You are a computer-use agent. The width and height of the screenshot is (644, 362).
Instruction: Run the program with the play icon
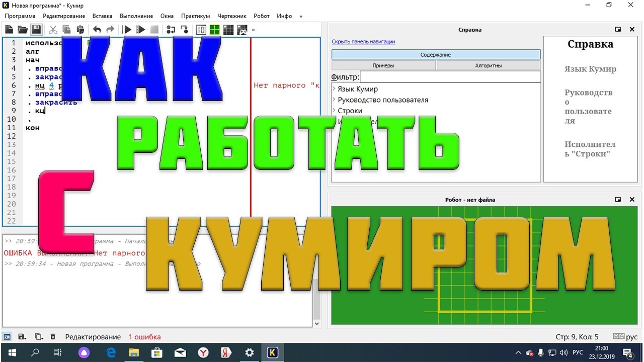point(127,30)
